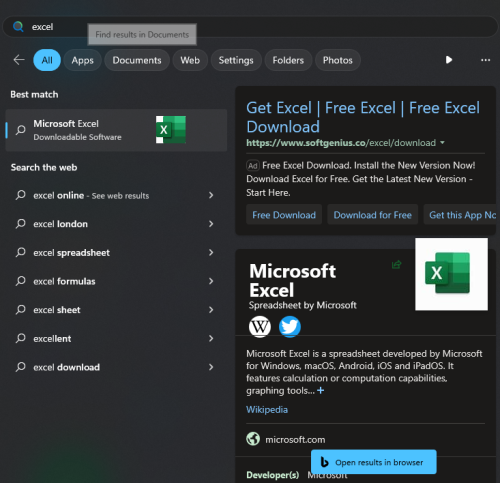The image size is (500, 483).
Task: Click into the search box containing excel
Action: click(x=250, y=27)
